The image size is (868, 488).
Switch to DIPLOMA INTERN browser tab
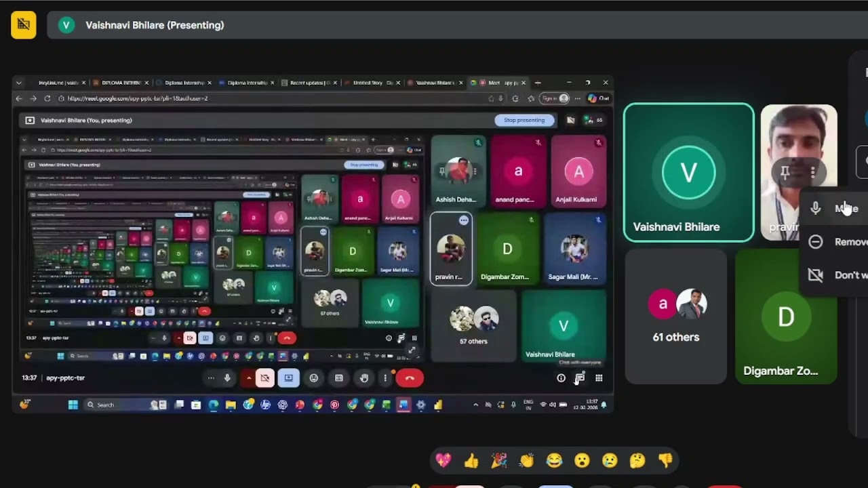[x=121, y=83]
